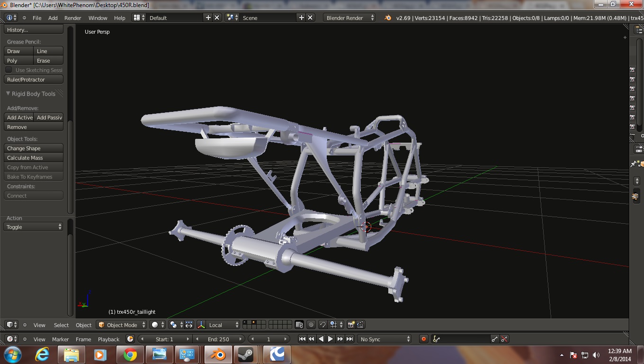The width and height of the screenshot is (644, 364).
Task: Toggle snap during transform magnet icon
Action: [322, 325]
